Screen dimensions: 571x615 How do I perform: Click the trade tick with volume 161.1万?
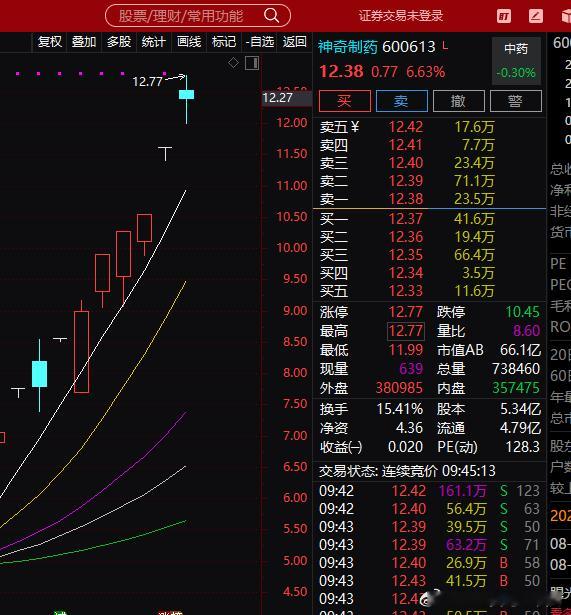pyautogui.click(x=429, y=491)
